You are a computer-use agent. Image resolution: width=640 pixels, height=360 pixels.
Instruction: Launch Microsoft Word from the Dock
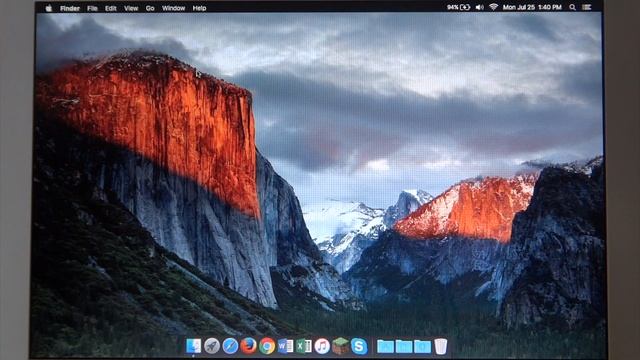(x=285, y=346)
